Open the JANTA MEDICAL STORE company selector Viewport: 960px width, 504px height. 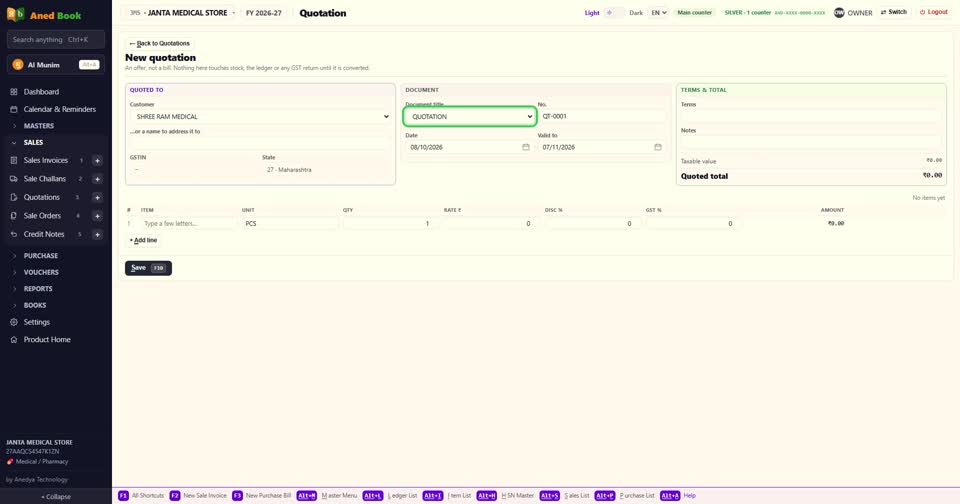(x=182, y=13)
